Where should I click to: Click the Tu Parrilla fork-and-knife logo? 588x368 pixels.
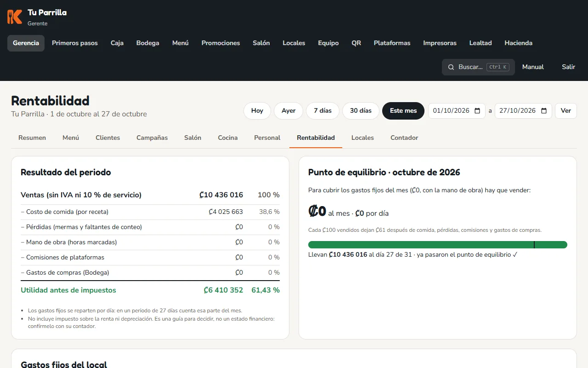(15, 17)
